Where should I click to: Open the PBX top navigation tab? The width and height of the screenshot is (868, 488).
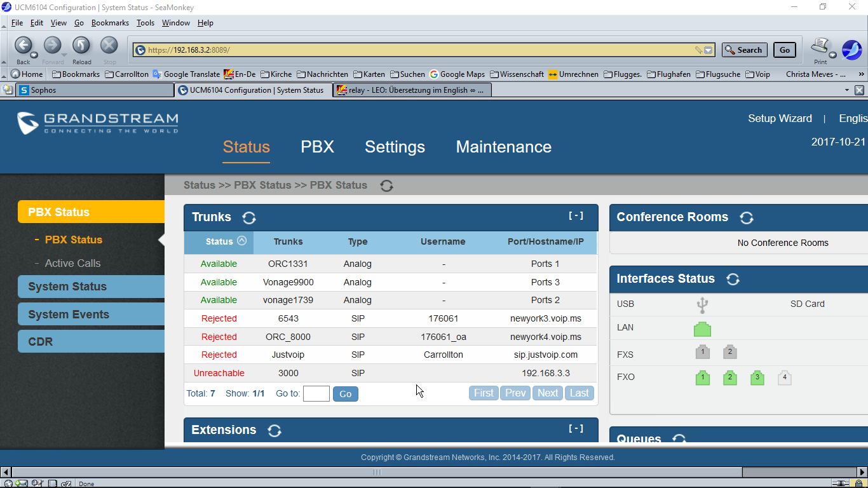317,147
